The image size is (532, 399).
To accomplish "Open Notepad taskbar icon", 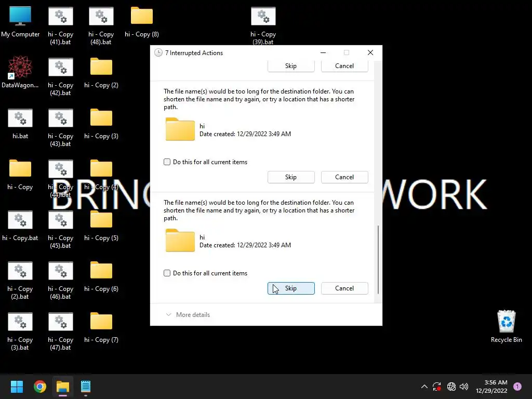I will (x=86, y=387).
